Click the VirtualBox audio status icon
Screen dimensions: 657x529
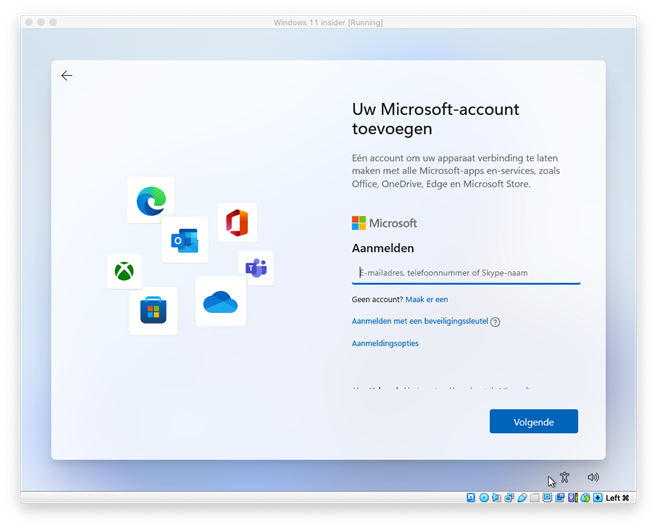497,498
